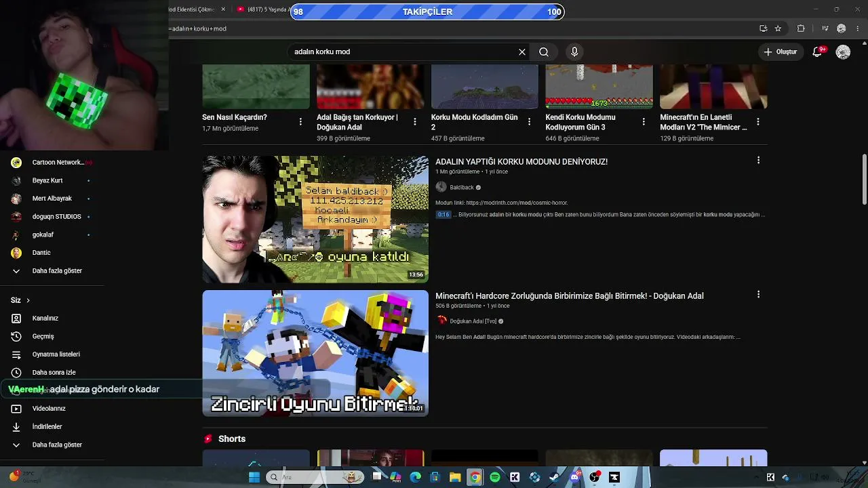Open 'Korku Modu Kodladım Gün 2' video title

[x=475, y=122]
